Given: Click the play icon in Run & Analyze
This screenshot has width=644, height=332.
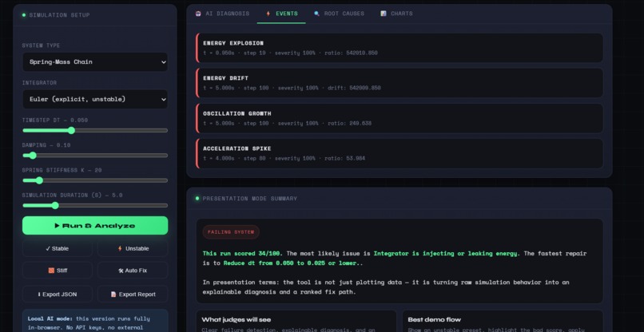Looking at the screenshot, I should coord(57,226).
